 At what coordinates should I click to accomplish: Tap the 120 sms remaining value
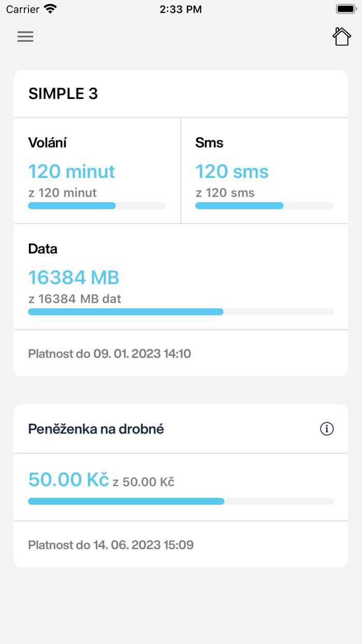tap(232, 171)
